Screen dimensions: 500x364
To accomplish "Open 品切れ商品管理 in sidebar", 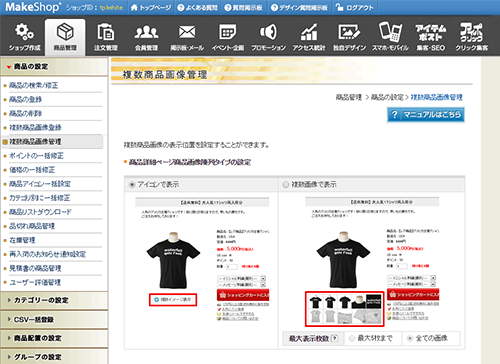I will click(x=32, y=226).
